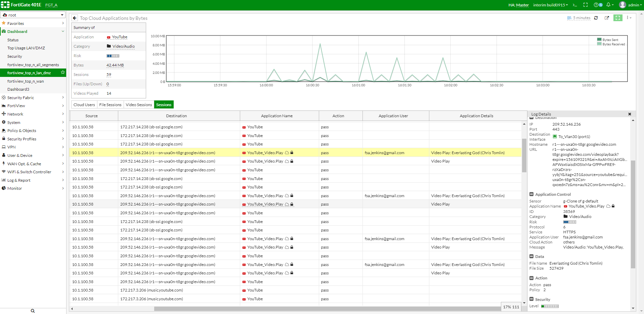Open the help icon in header
The height and width of the screenshot is (314, 644).
[x=596, y=5]
